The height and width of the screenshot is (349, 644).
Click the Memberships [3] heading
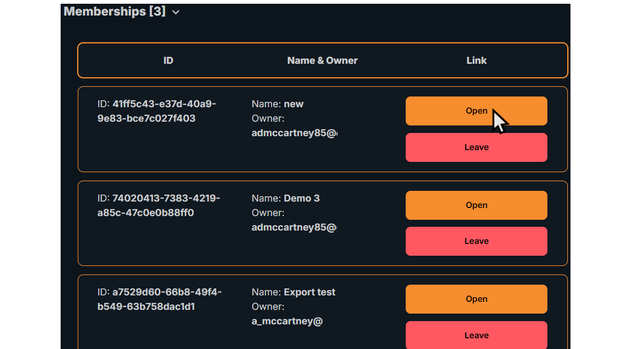(114, 11)
